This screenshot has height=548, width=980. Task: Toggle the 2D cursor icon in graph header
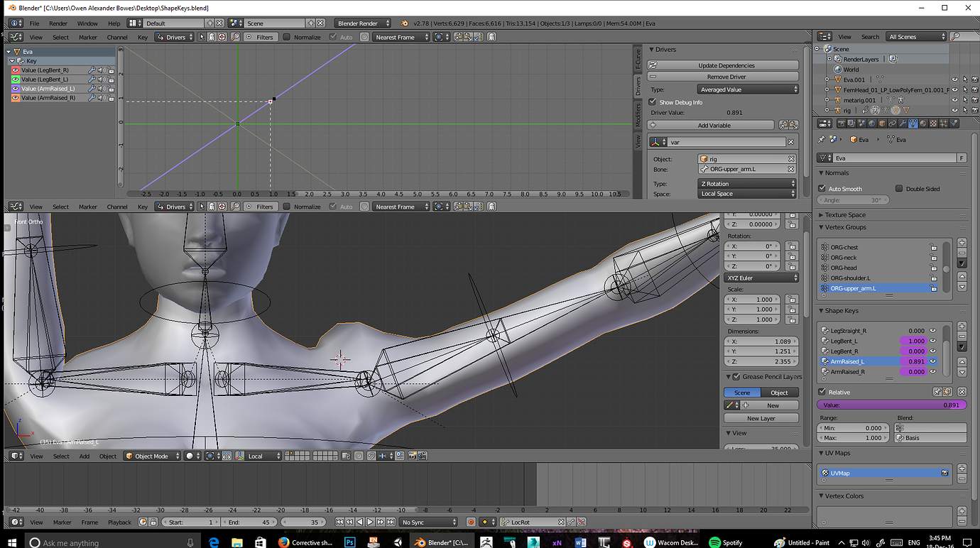click(222, 37)
